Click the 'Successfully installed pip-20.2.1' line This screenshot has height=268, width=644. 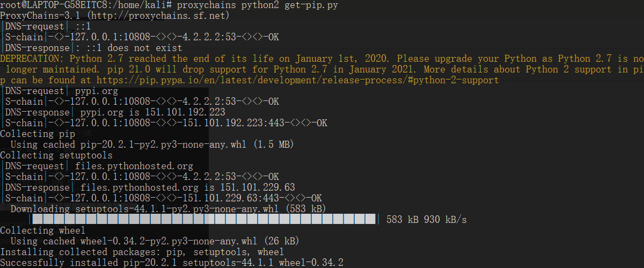click(x=172, y=263)
